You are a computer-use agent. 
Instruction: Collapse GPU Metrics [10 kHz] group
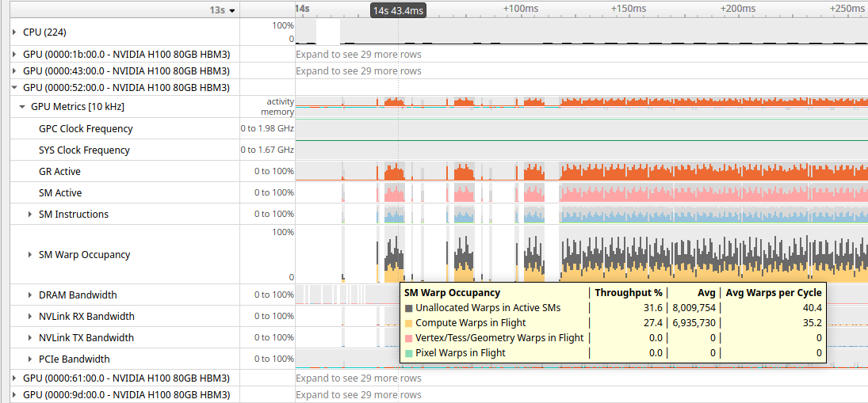coord(23,107)
